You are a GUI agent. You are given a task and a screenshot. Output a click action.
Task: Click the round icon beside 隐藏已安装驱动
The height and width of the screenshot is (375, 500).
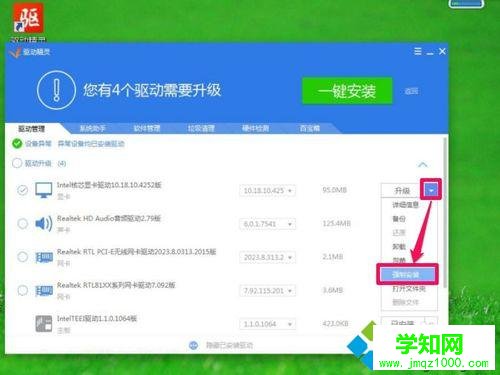(x=193, y=345)
